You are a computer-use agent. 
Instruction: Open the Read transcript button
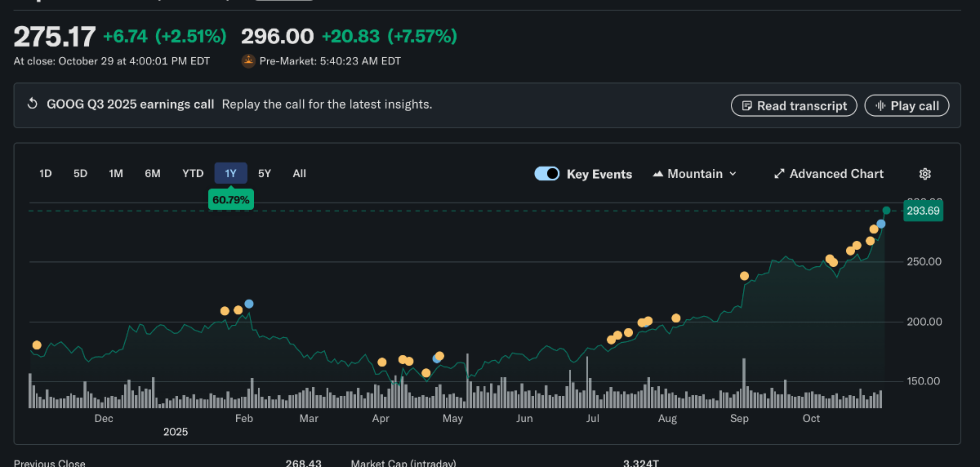pos(794,105)
